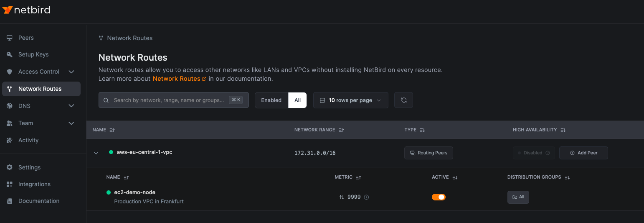Collapse the aws-eu-central-1-vpc row
Viewport: 644px width, 223px height.
click(96, 153)
